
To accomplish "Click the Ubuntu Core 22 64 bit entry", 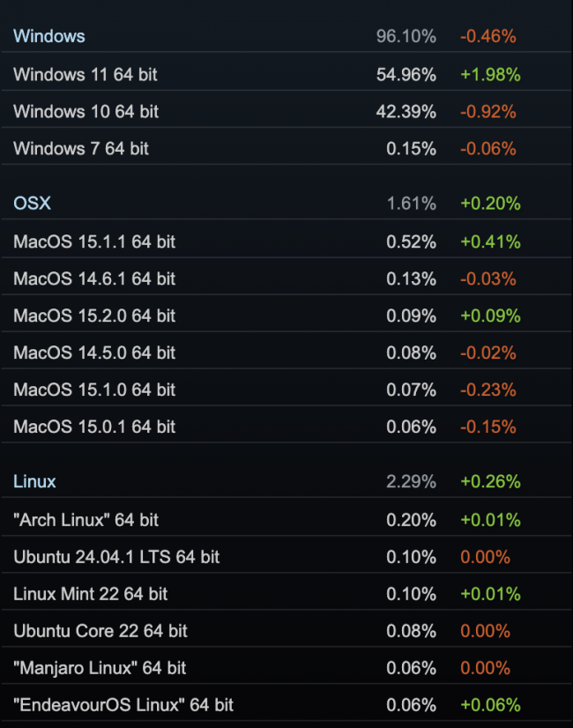I will pos(100,631).
